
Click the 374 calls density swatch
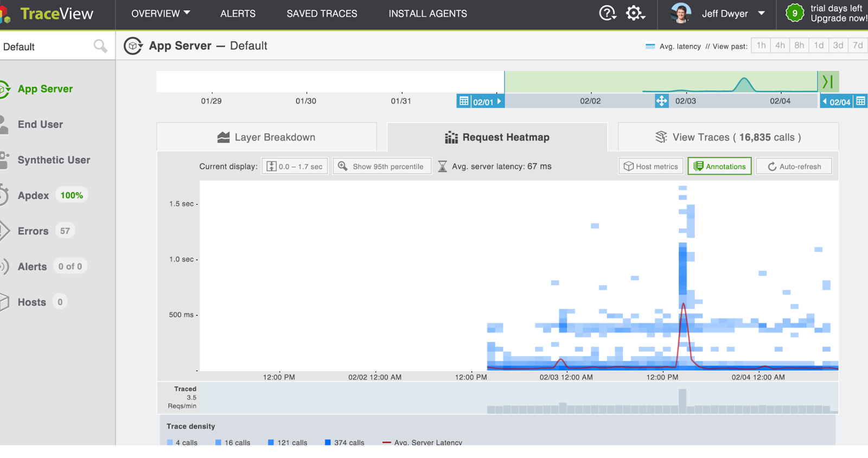pyautogui.click(x=328, y=442)
